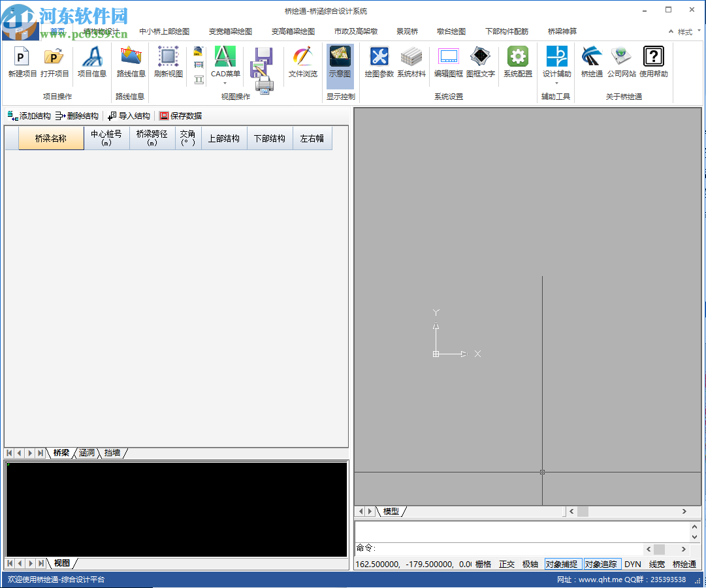Open the 景观桥 tab
The image size is (706, 588).
tap(407, 31)
